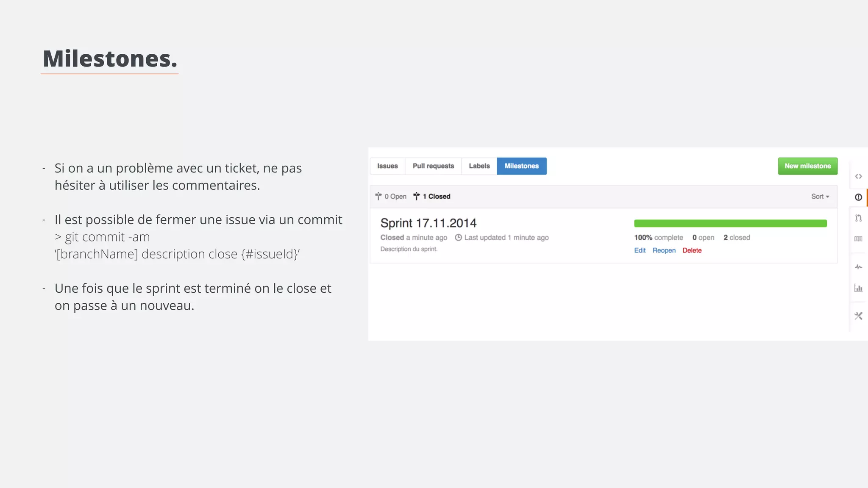The height and width of the screenshot is (488, 868).
Task: Click 'Description du sprint.' text
Action: [409, 249]
